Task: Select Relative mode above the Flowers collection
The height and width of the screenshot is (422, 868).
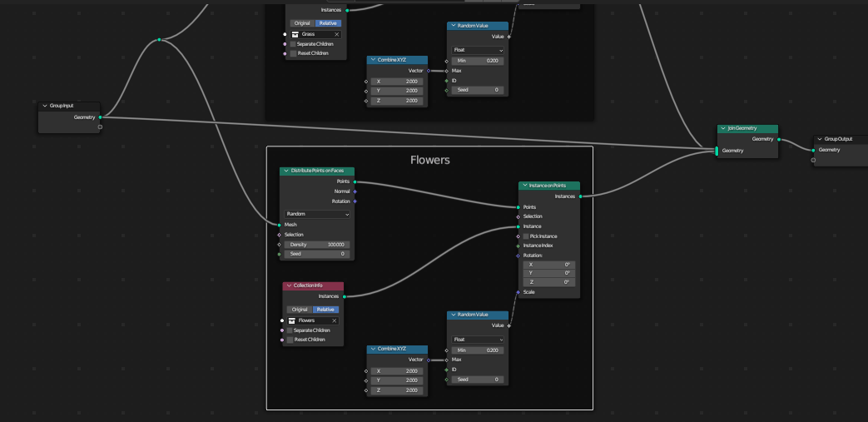Action: tap(325, 310)
